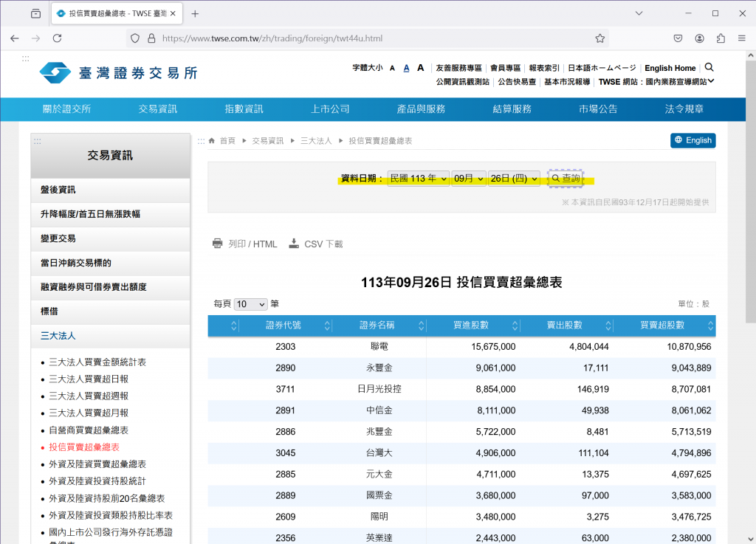
Task: Open the 日本語ホームページ link
Action: pos(602,68)
